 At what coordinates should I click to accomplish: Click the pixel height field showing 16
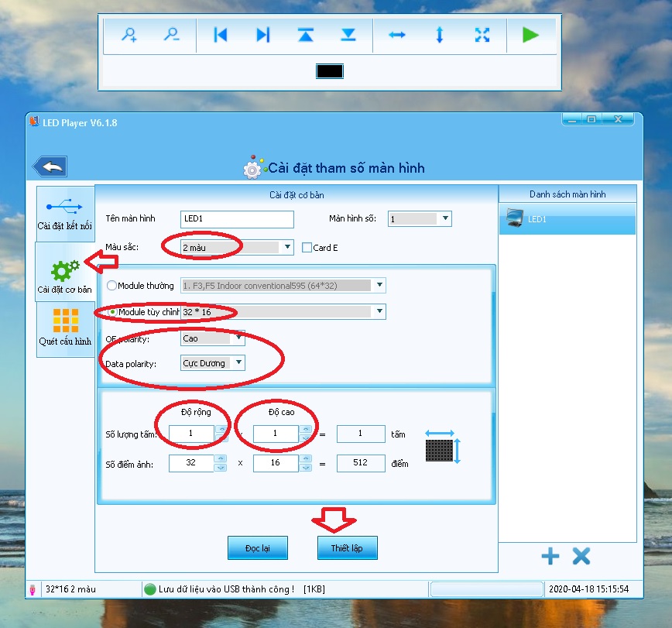[x=276, y=463]
